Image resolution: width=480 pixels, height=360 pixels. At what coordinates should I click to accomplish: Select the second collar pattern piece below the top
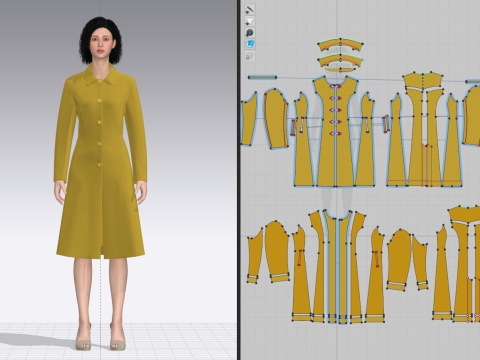tap(340, 61)
